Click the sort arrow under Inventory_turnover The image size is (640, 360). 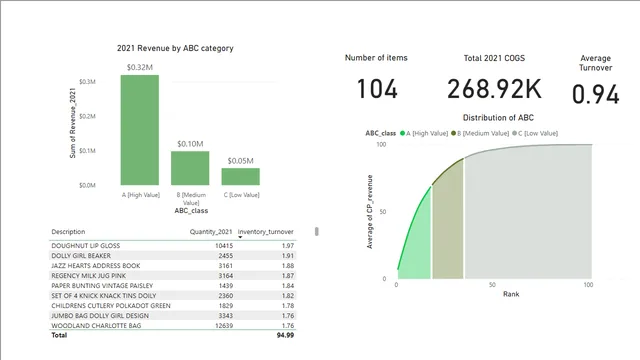click(240, 237)
